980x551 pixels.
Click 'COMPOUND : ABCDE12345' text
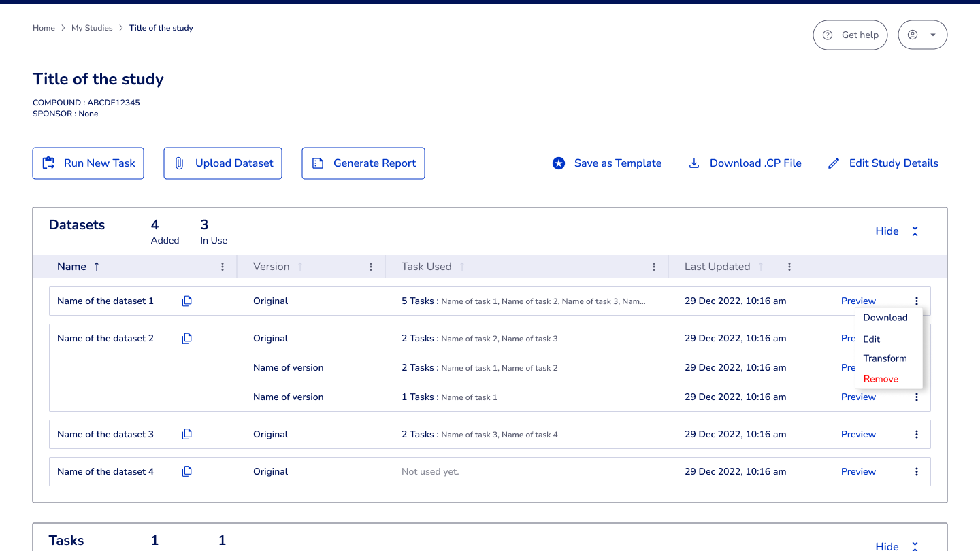pyautogui.click(x=86, y=103)
